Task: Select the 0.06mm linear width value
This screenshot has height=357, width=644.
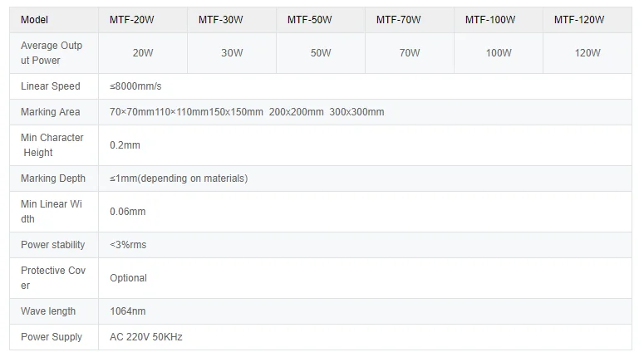Action: click(127, 212)
